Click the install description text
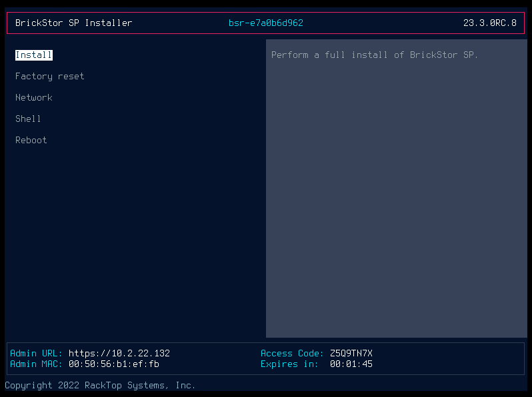The image size is (532, 397). pyautogui.click(x=375, y=55)
